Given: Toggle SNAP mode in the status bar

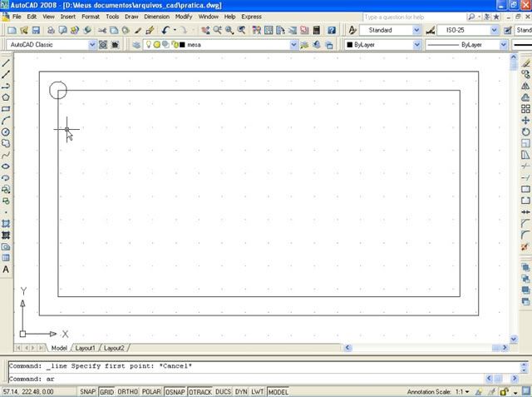Looking at the screenshot, I should [x=87, y=391].
